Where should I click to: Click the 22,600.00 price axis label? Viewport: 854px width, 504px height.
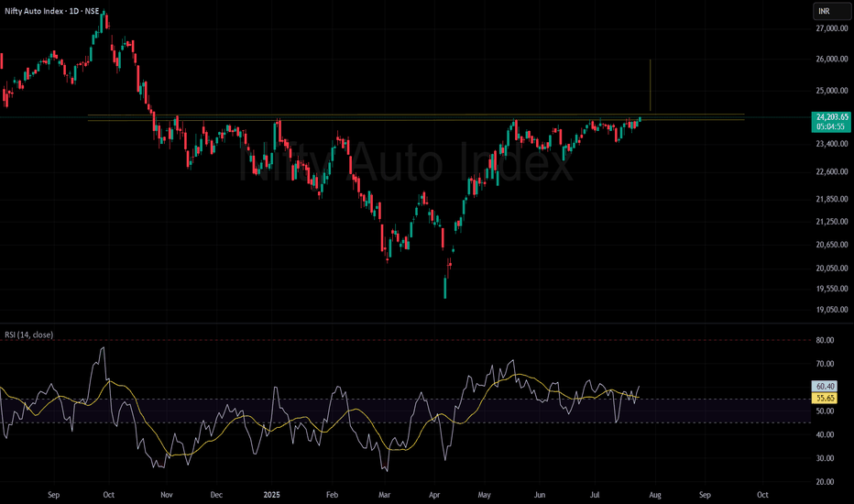(832, 171)
